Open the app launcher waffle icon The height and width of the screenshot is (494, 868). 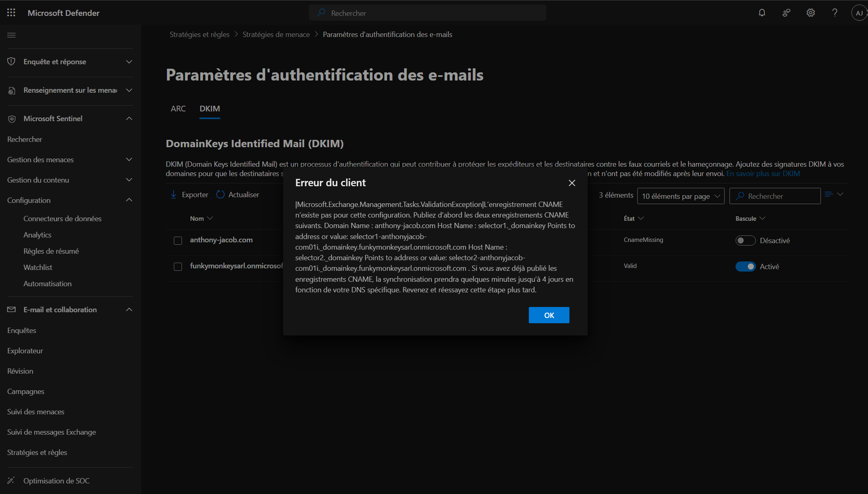pyautogui.click(x=11, y=13)
